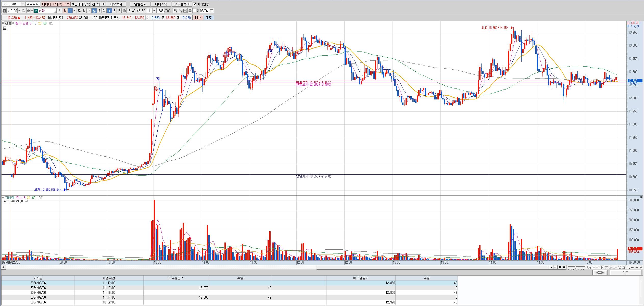Click the 다음 next button
This screenshot has width=644, height=306.
(625, 273)
